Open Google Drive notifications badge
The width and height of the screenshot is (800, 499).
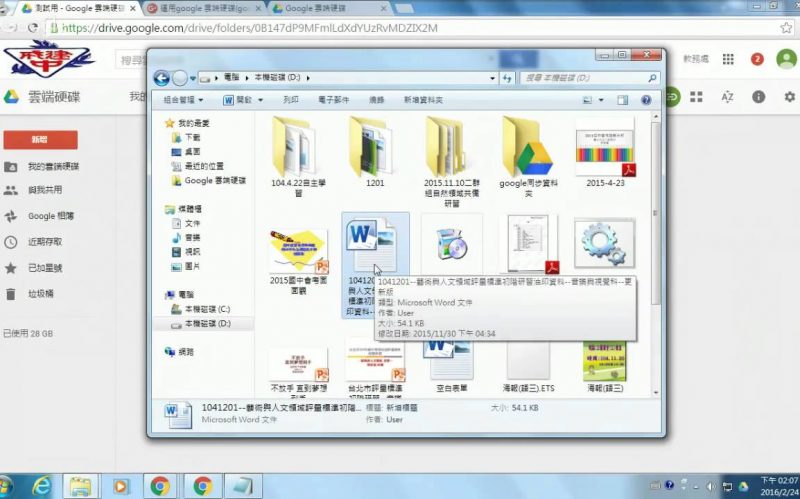click(x=757, y=60)
